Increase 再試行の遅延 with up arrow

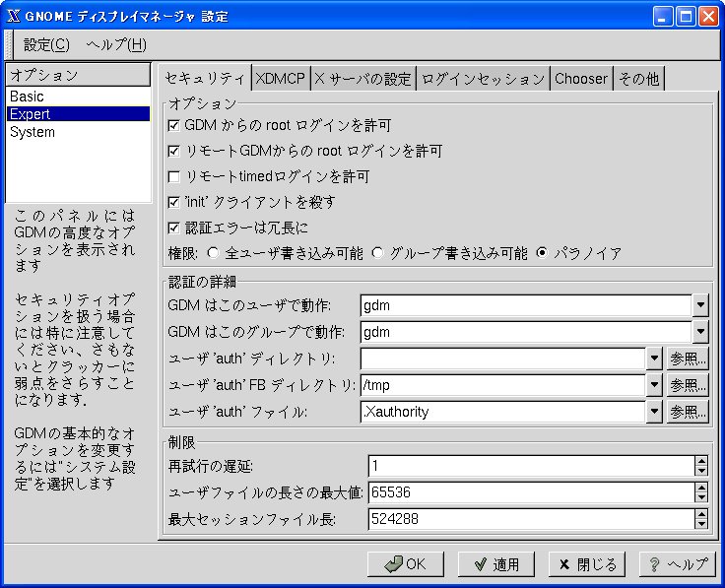[701, 461]
